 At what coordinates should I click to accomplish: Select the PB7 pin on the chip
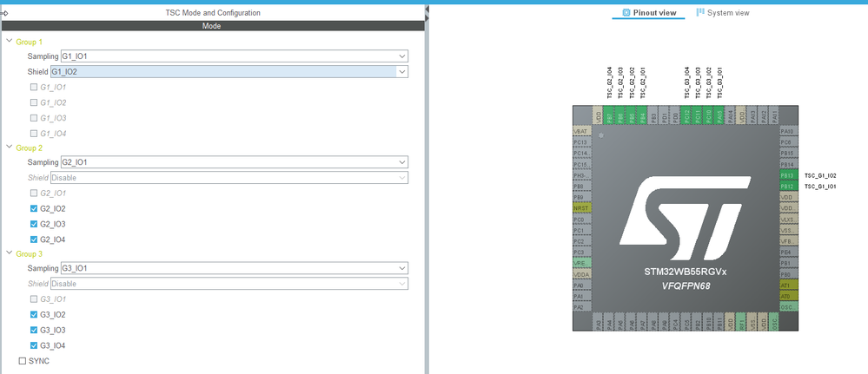(x=609, y=115)
